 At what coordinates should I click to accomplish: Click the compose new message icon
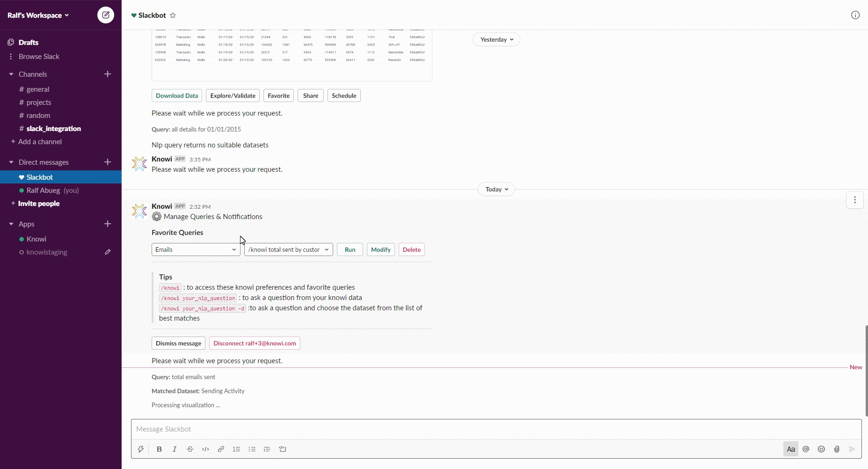(106, 15)
